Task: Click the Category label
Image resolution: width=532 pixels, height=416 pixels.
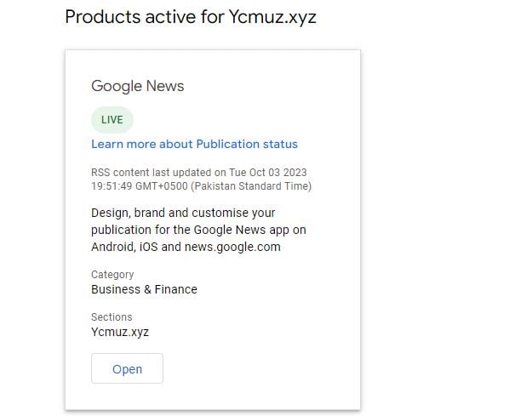Action: (x=112, y=275)
